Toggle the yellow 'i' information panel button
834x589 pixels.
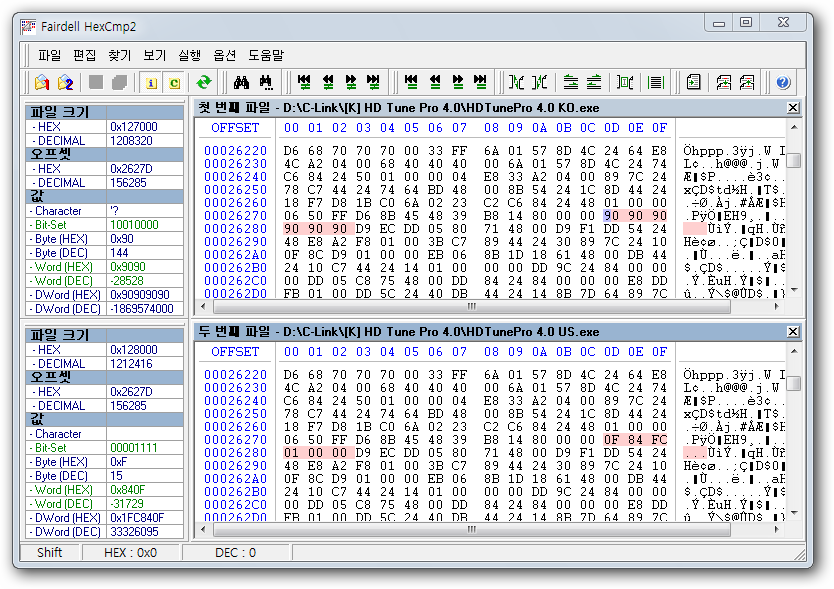point(152,83)
